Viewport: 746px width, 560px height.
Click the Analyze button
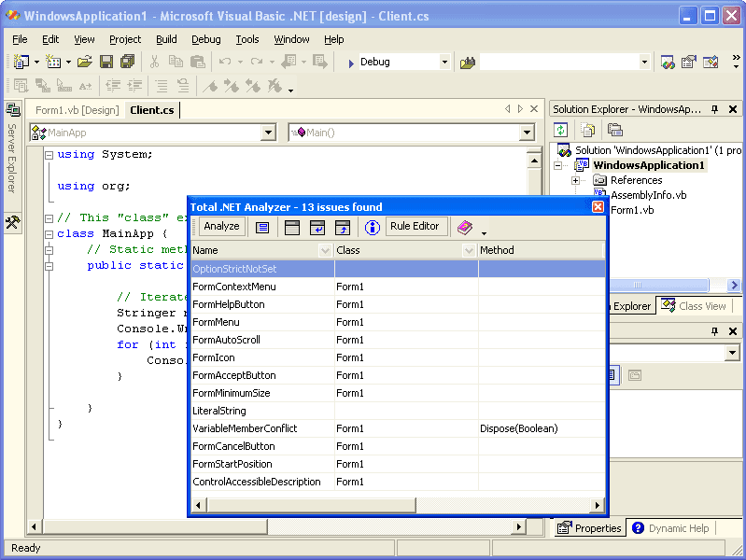(x=221, y=227)
